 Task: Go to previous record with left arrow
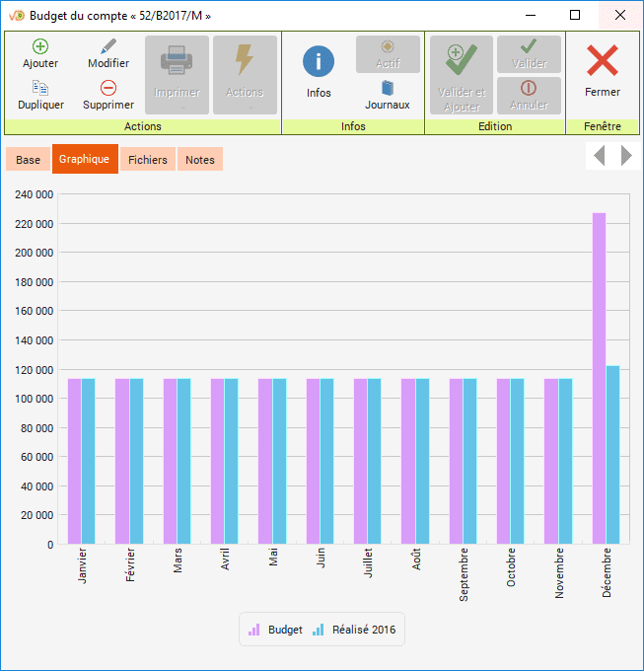pos(599,156)
